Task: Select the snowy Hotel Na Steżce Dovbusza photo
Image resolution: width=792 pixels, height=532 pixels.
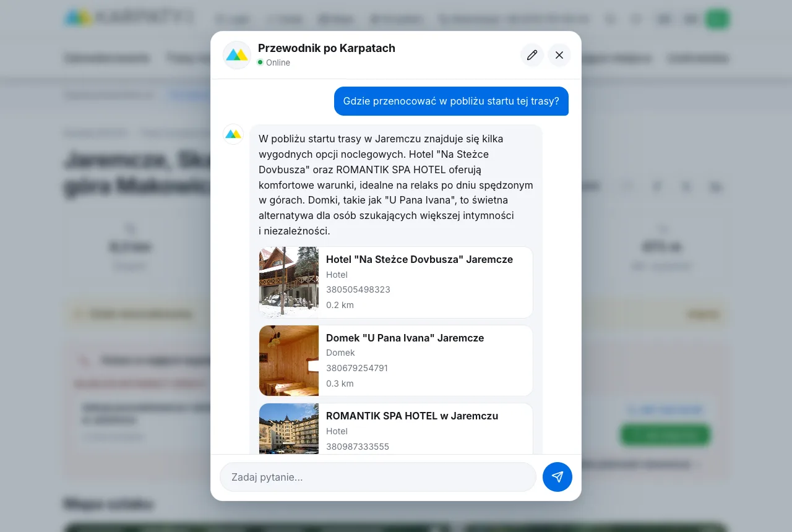Action: [289, 283]
